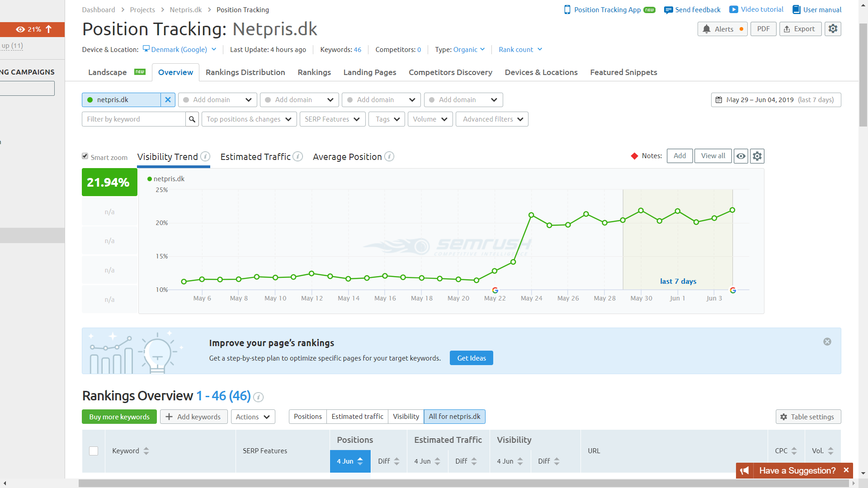The image size is (868, 488).
Task: Open the User manual link
Action: coord(817,9)
